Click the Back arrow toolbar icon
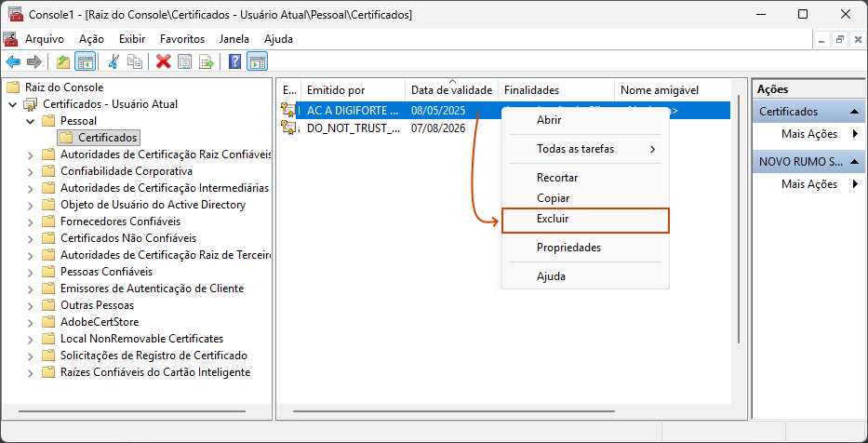The image size is (868, 443). point(13,61)
